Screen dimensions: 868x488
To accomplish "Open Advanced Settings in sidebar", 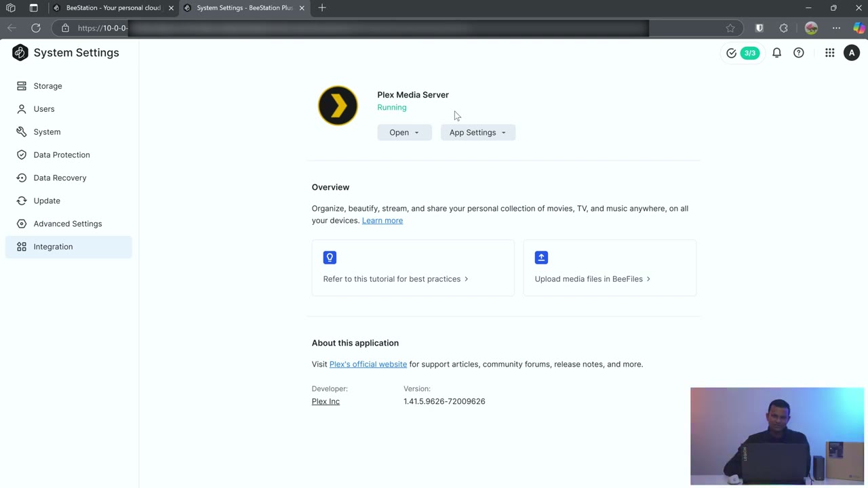I will point(68,224).
